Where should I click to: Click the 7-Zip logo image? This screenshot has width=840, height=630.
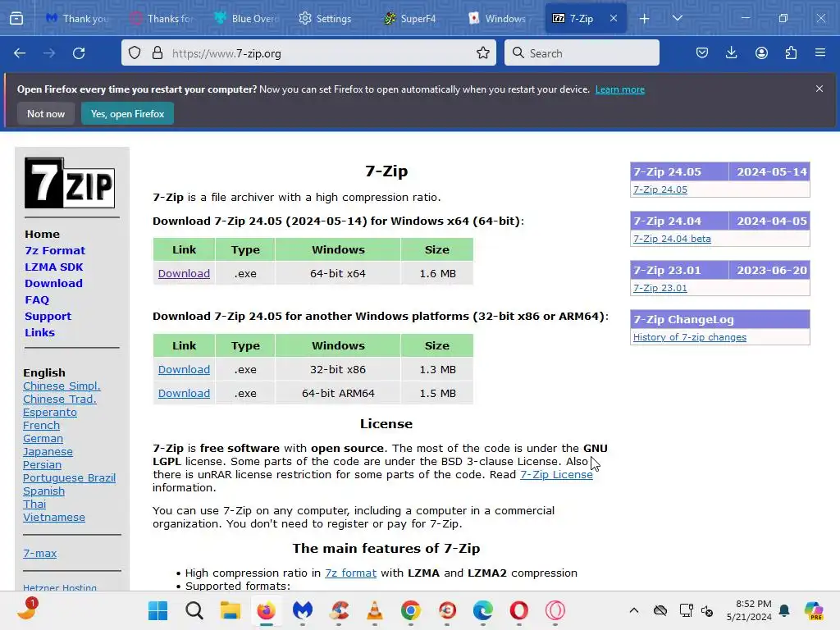tap(70, 183)
